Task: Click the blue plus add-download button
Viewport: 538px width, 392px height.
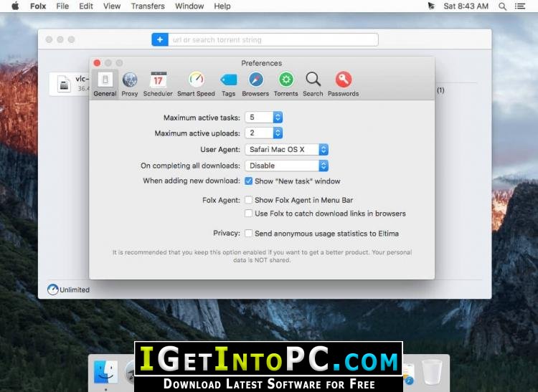Action: 160,39
